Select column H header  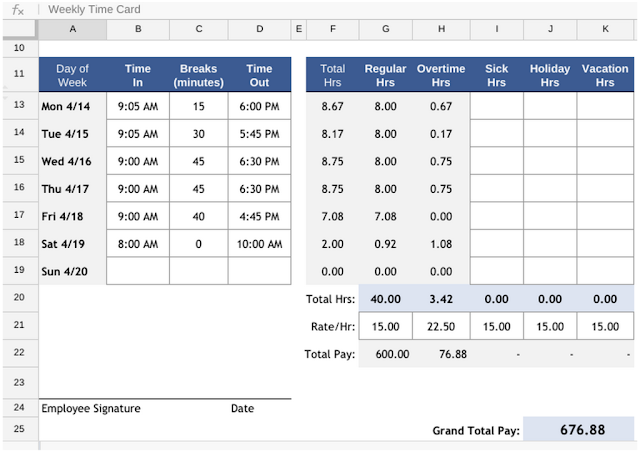coord(441,29)
